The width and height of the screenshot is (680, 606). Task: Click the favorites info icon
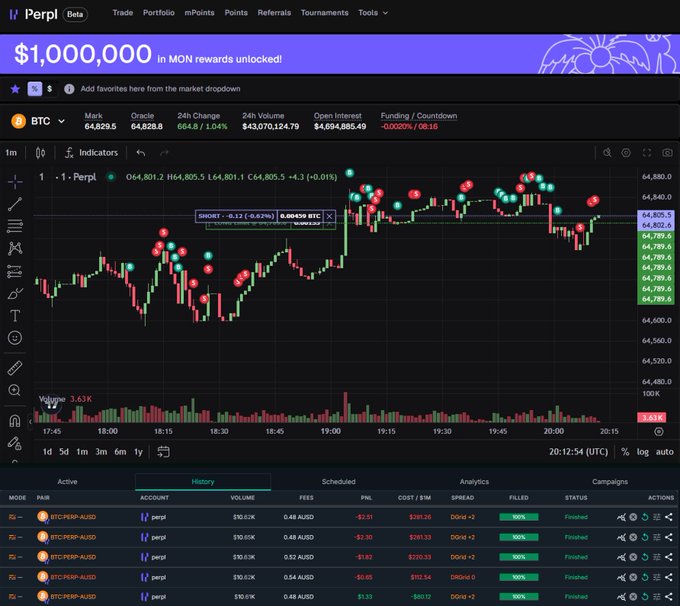69,89
